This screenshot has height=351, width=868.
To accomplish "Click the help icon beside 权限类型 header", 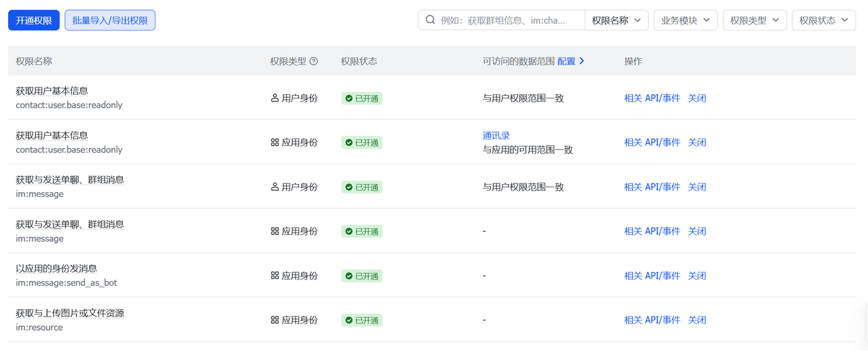I will [313, 61].
